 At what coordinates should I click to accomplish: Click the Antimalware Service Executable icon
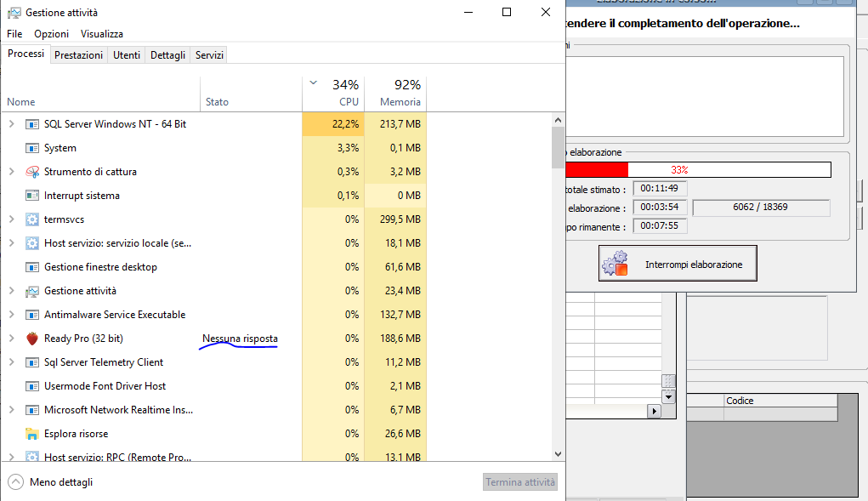click(32, 315)
